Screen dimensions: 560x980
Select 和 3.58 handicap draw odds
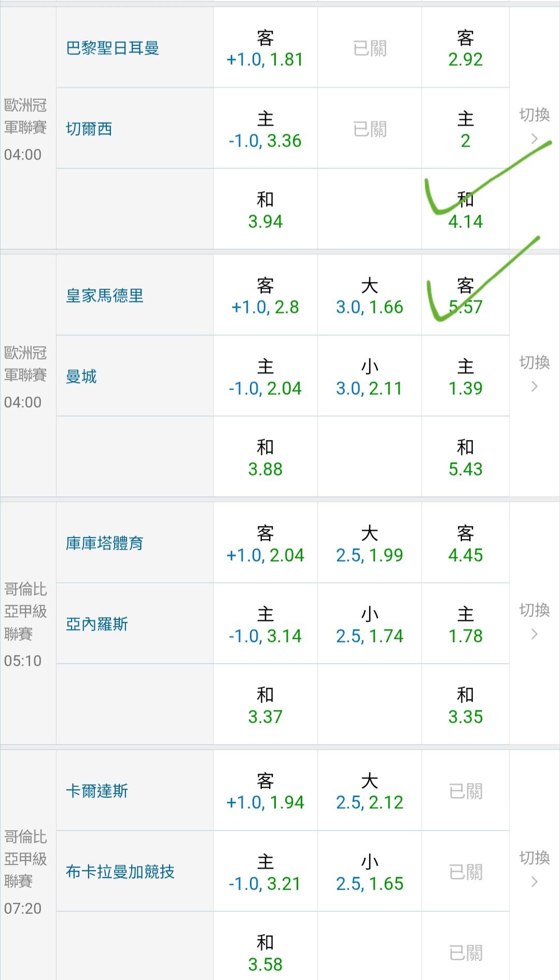point(265,953)
